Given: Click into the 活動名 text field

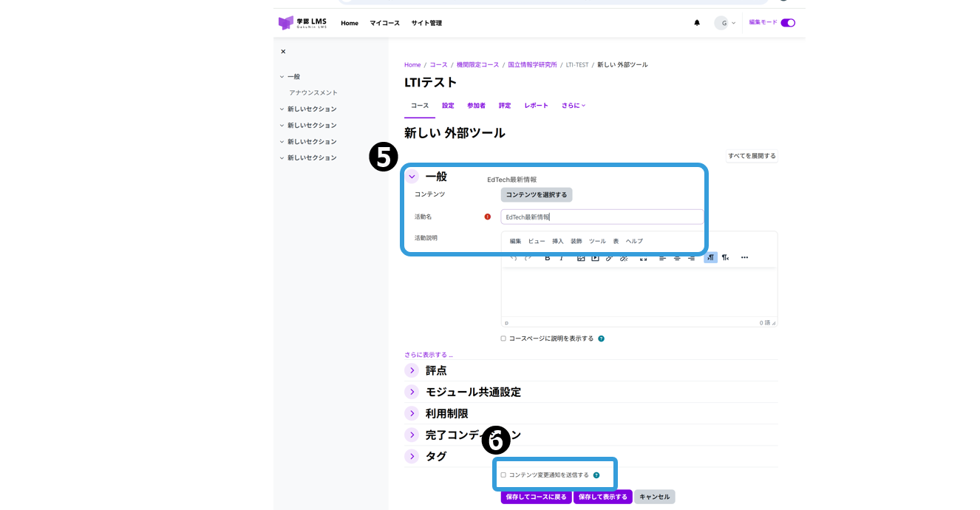Looking at the screenshot, I should click(x=602, y=217).
